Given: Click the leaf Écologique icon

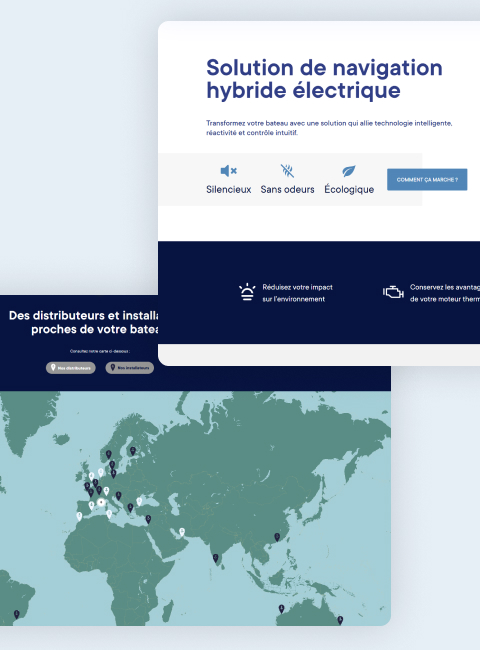Looking at the screenshot, I should coord(349,170).
